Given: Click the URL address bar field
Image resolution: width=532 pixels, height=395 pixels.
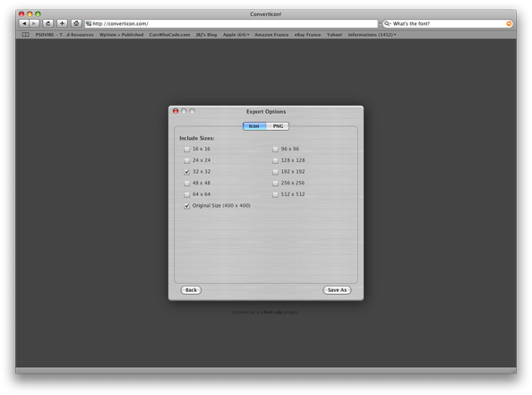Looking at the screenshot, I should pos(231,24).
